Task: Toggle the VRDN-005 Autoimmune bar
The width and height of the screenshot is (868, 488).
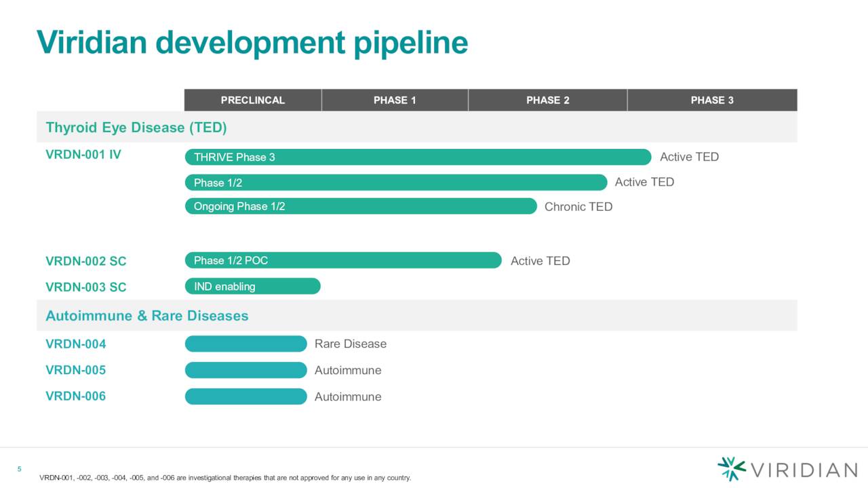Action: (245, 370)
